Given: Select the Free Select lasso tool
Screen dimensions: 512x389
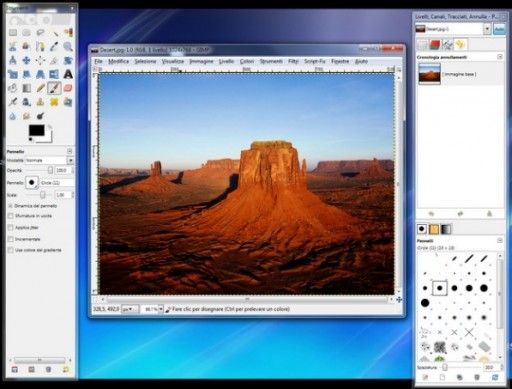Looking at the screenshot, I should [x=40, y=33].
